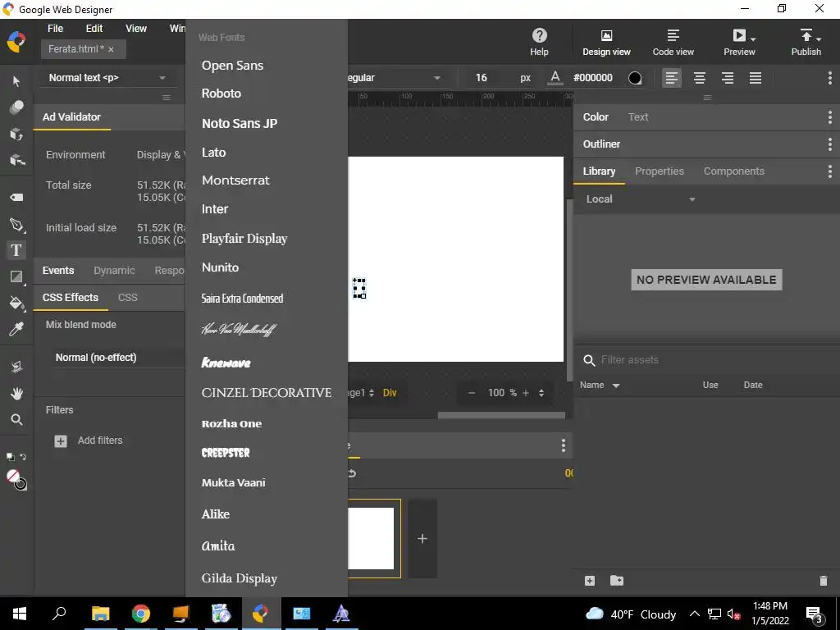
Task: Select the Hand pan tool
Action: click(x=16, y=394)
